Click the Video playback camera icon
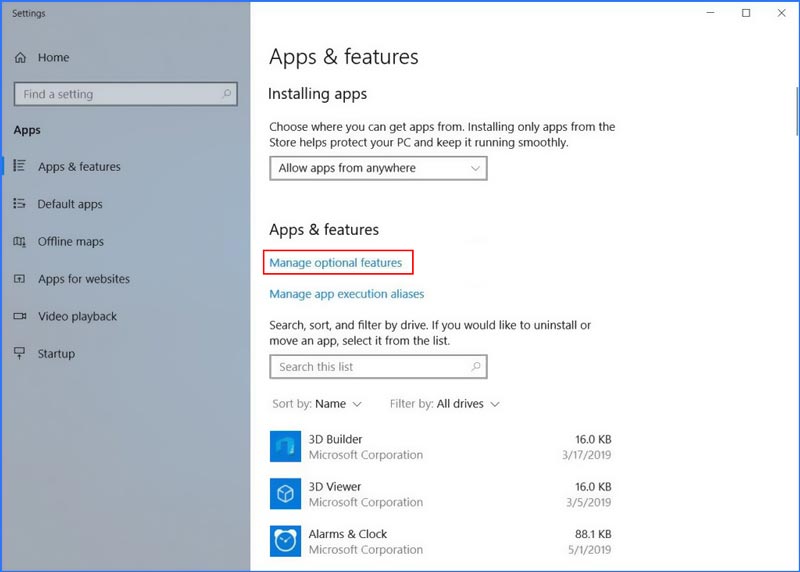Screen dimensions: 800x572 coord(20,316)
